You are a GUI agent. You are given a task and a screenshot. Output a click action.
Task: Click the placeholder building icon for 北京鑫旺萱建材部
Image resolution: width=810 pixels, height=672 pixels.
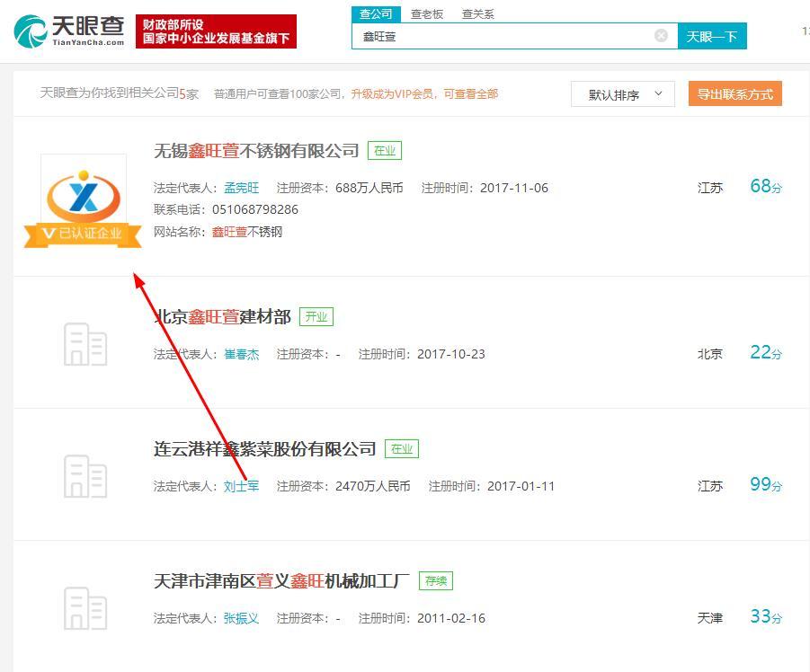(x=85, y=344)
